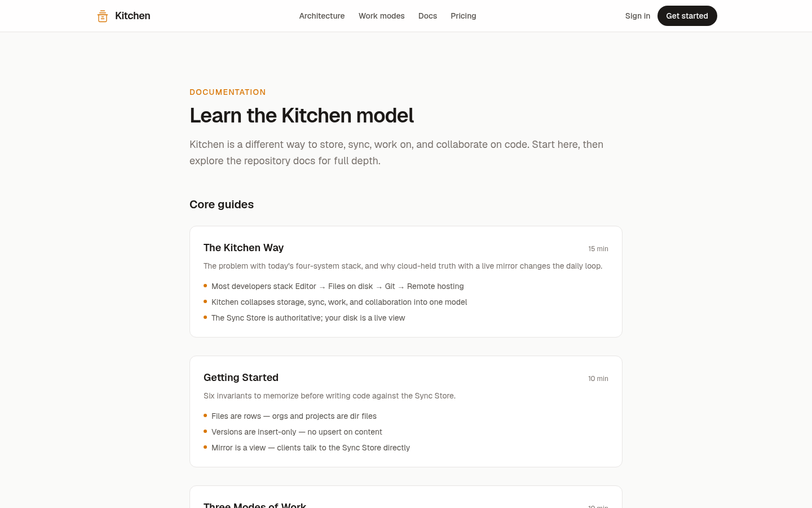The height and width of the screenshot is (508, 812).
Task: Click the 'Six invariants to memorize' description
Action: point(329,396)
